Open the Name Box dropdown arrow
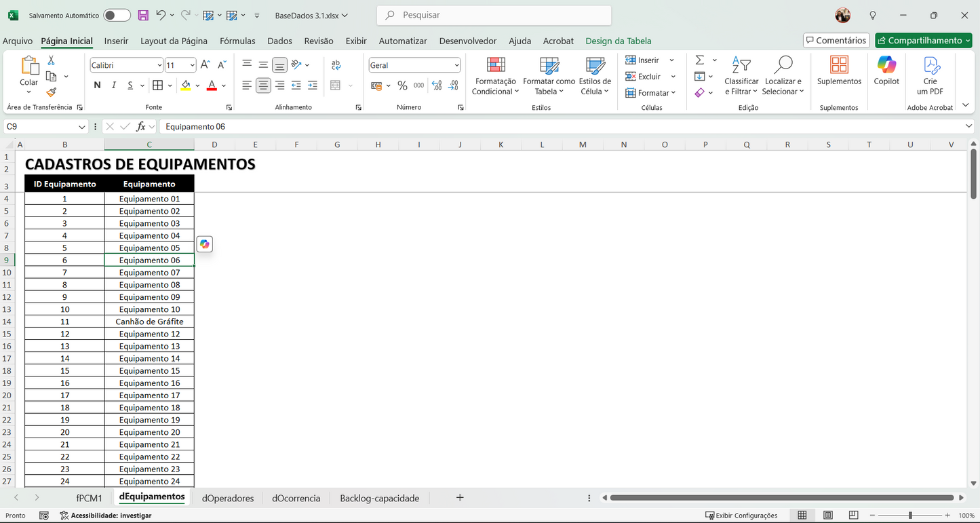This screenshot has height=523, width=980. pyautogui.click(x=82, y=127)
